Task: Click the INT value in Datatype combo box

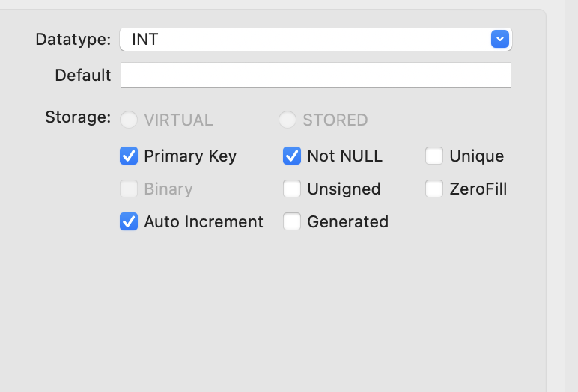Action: click(144, 40)
